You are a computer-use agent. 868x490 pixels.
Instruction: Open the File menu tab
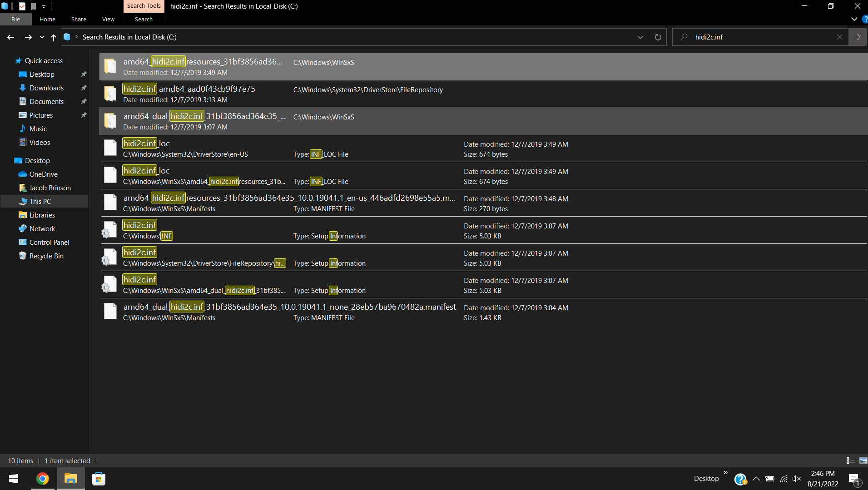pos(15,19)
